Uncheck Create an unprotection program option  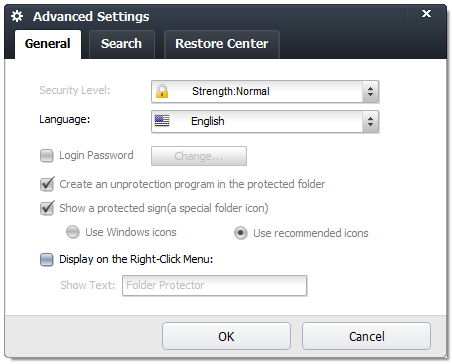tap(47, 184)
